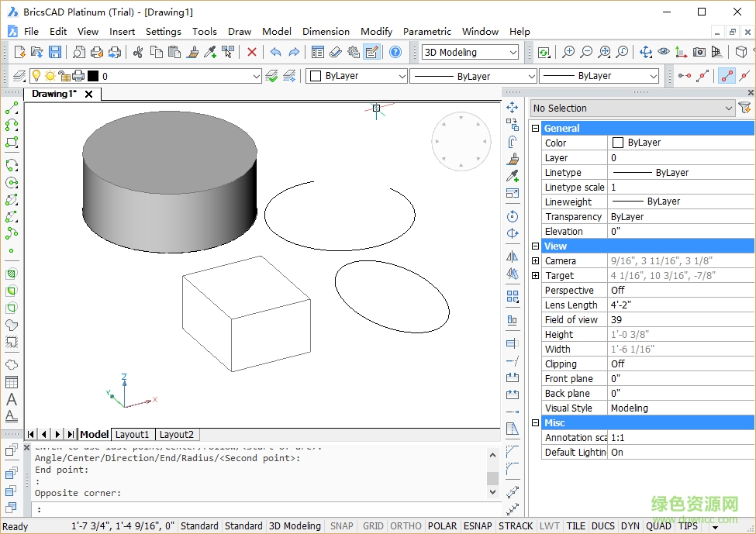This screenshot has height=534, width=756.
Task: Open the Parametric menu
Action: pos(426,32)
